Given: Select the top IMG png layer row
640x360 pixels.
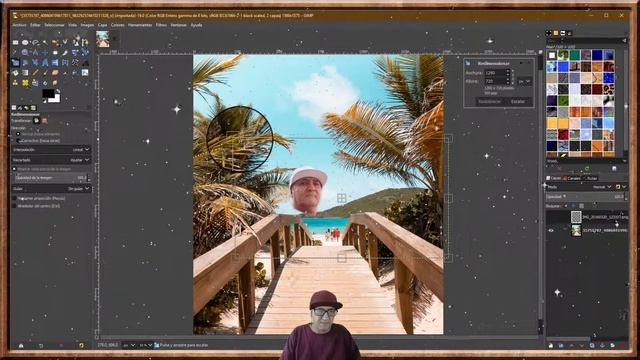Looking at the screenshot, I should coord(588,217).
